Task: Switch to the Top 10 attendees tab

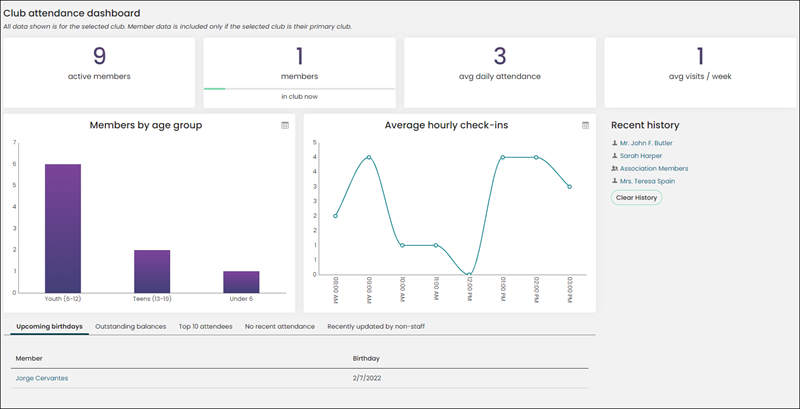Action: click(206, 326)
